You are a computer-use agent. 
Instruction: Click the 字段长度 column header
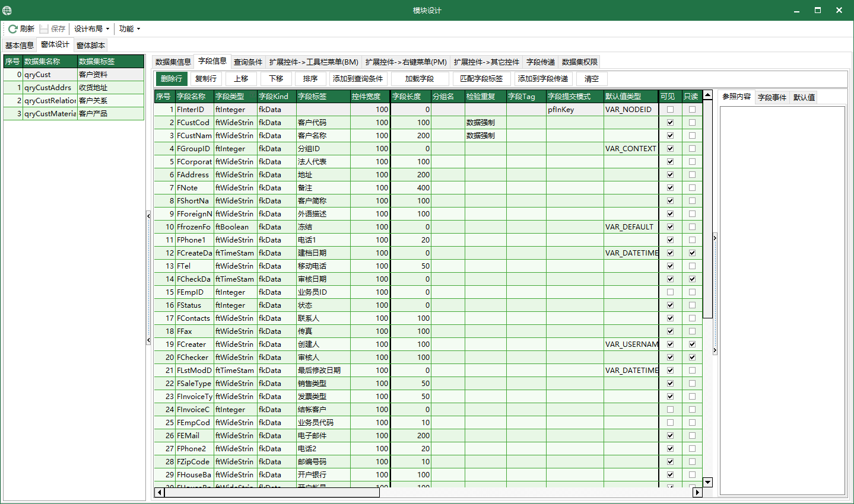pos(411,96)
